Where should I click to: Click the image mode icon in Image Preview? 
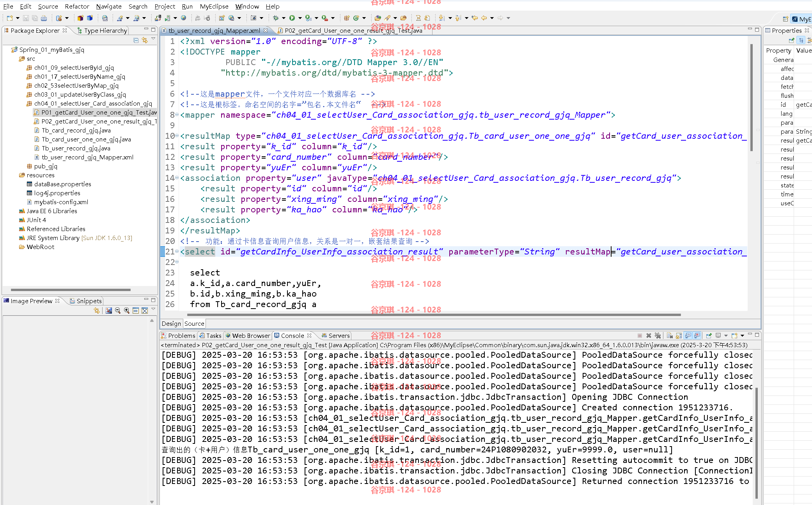coord(109,311)
